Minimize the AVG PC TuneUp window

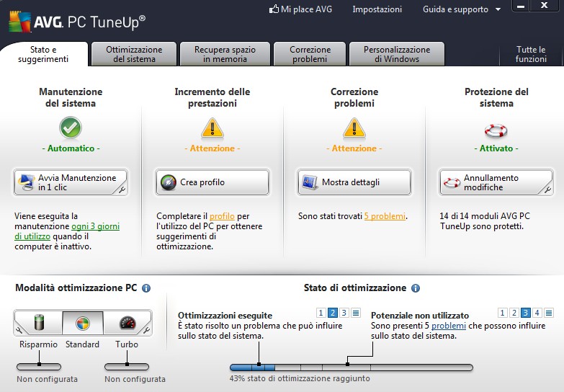point(521,6)
